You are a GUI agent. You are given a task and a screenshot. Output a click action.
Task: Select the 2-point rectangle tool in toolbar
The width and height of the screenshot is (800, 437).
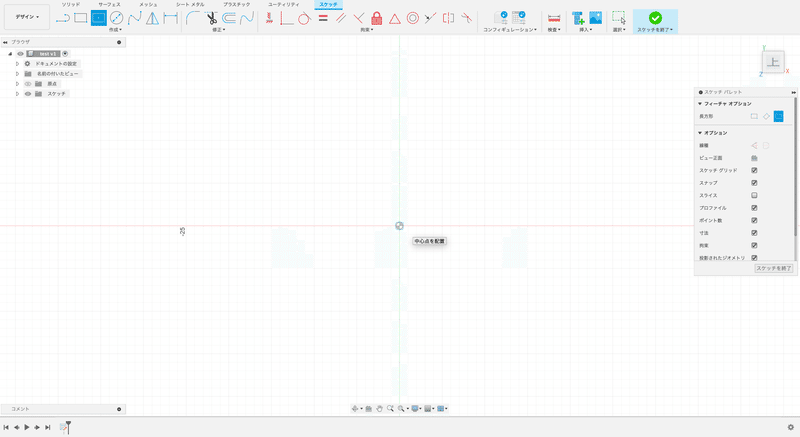[x=81, y=18]
